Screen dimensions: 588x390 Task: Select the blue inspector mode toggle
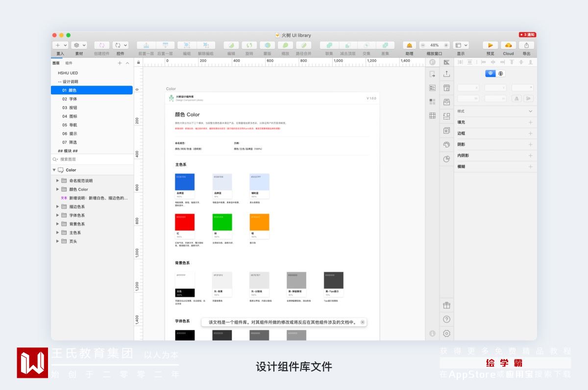tap(490, 73)
